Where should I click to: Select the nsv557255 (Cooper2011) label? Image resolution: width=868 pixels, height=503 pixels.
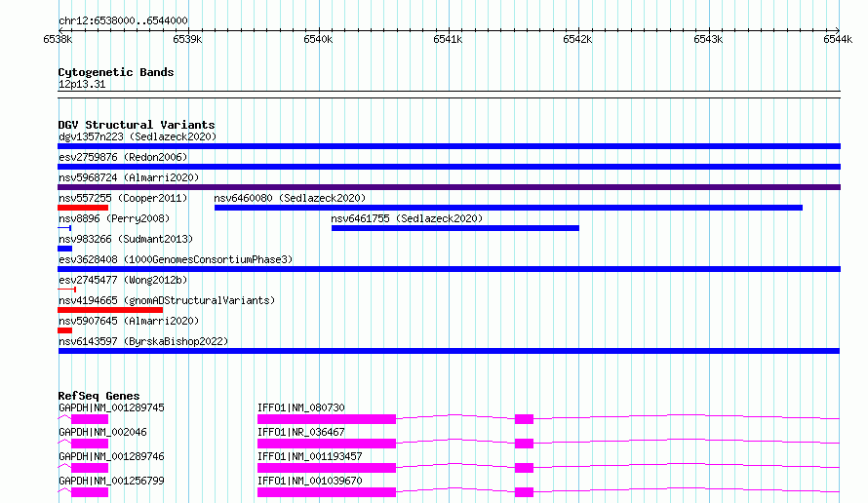(123, 198)
